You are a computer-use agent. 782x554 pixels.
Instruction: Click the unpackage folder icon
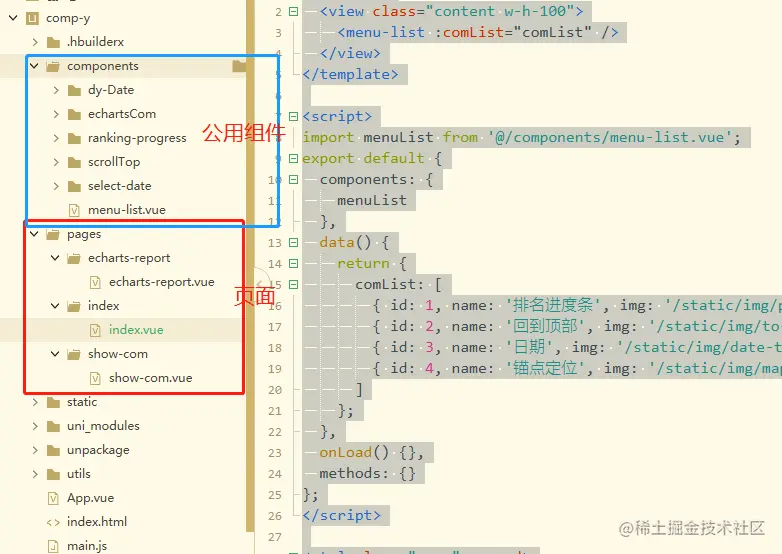53,450
